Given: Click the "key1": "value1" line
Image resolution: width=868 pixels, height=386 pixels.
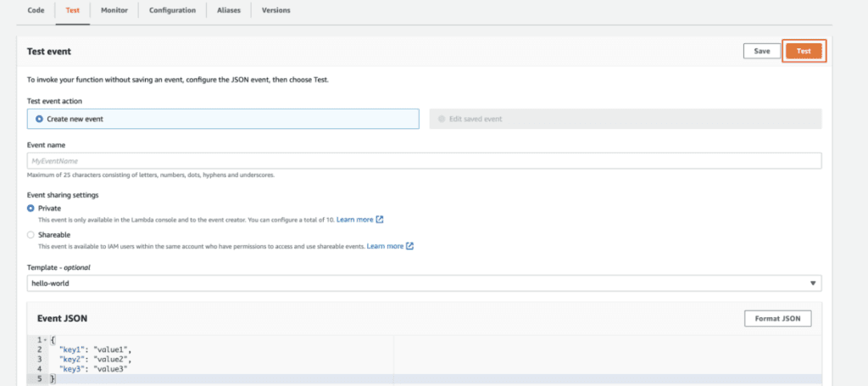Looking at the screenshot, I should click(95, 350).
